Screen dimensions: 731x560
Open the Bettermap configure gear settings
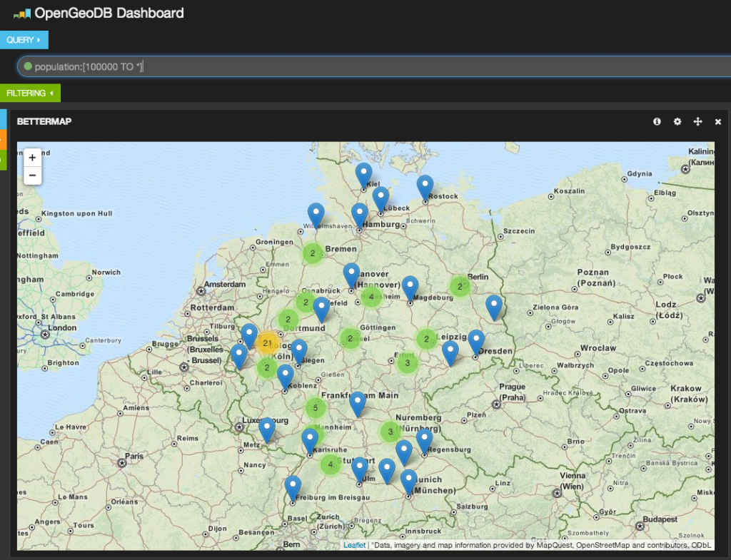click(x=677, y=121)
